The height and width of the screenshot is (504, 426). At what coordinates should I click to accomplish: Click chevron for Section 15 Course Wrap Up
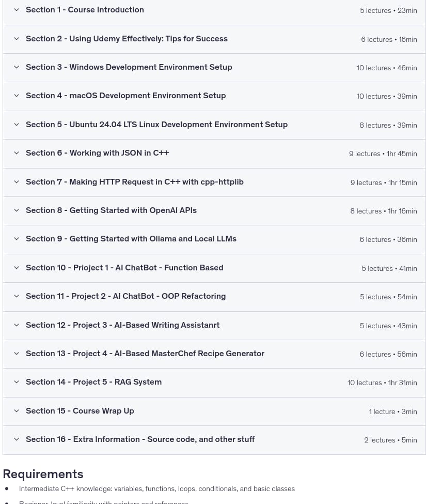(x=17, y=411)
